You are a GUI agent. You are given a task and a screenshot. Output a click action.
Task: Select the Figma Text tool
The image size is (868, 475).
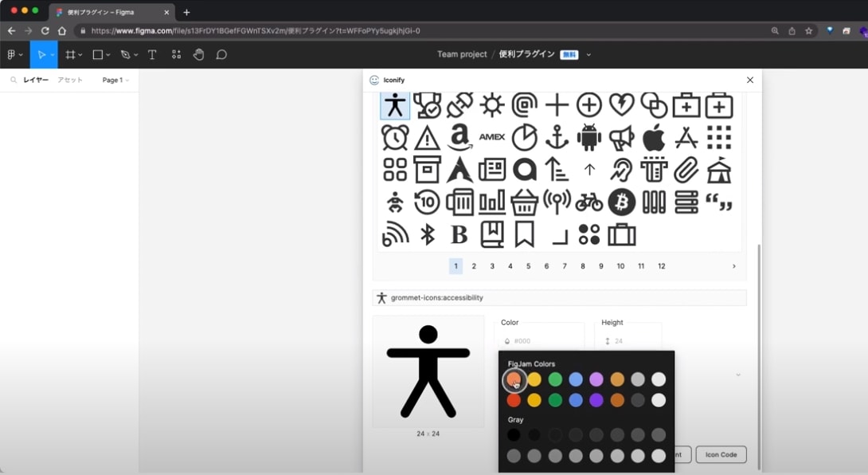[x=152, y=54]
